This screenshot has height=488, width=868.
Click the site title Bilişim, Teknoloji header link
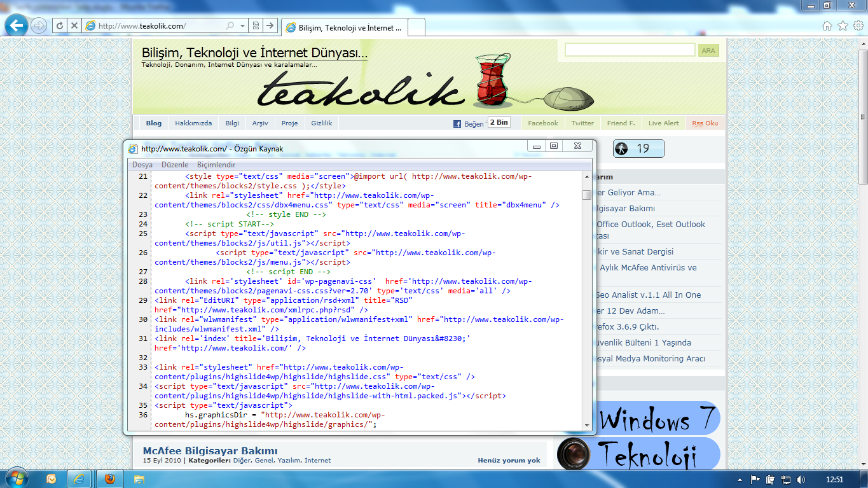pos(254,53)
